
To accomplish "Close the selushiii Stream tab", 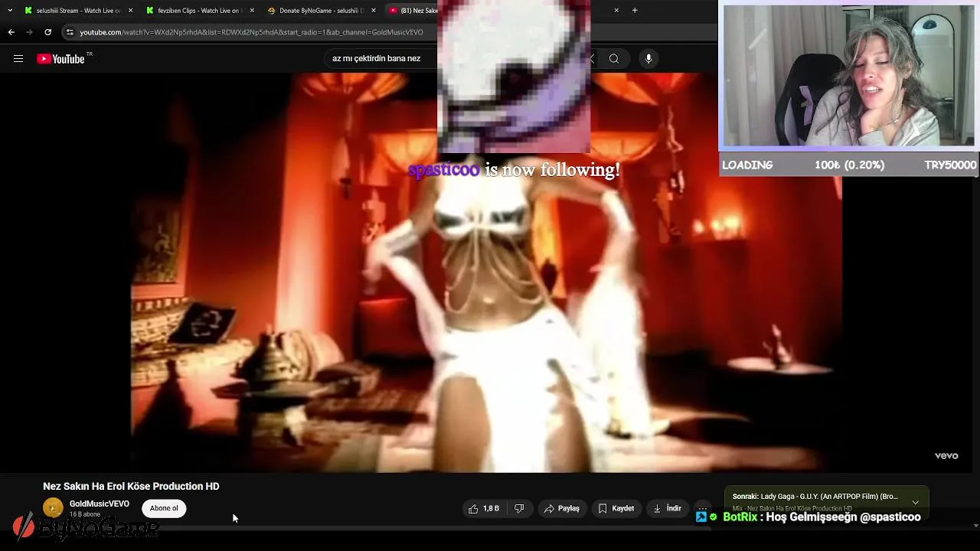I will coord(130,11).
